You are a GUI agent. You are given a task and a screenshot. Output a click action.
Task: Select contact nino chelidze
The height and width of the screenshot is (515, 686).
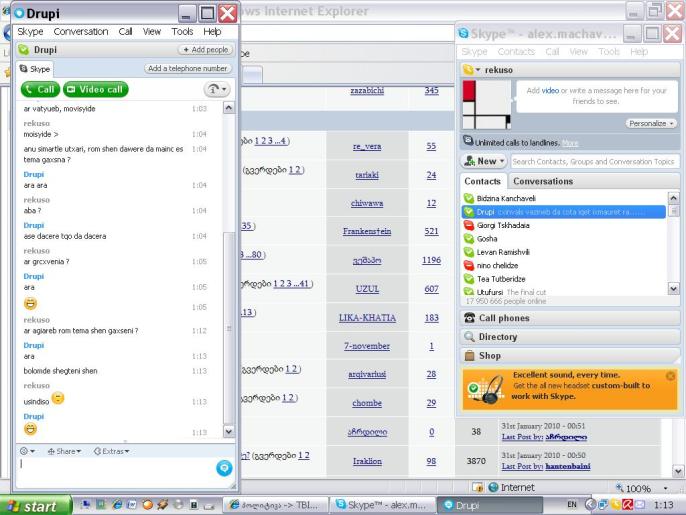(564, 265)
